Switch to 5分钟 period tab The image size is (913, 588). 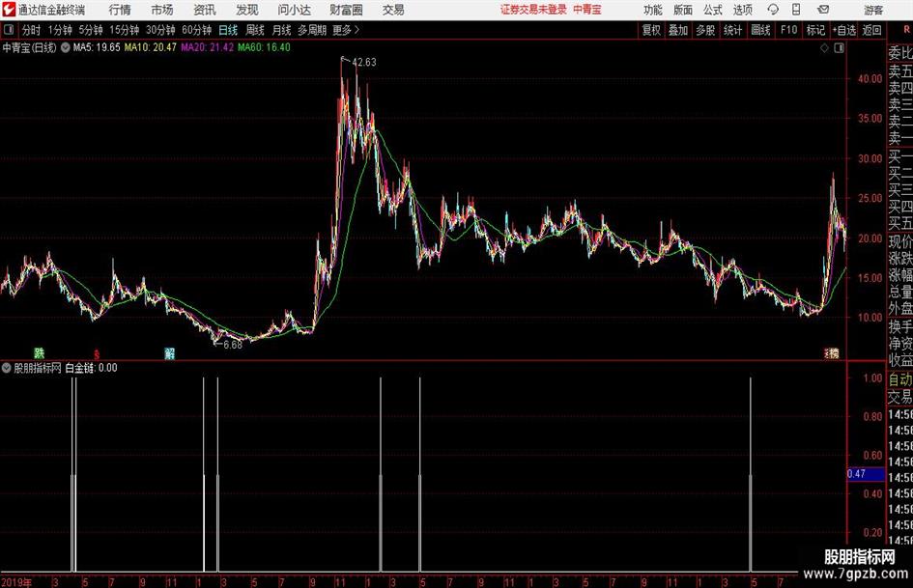click(91, 30)
